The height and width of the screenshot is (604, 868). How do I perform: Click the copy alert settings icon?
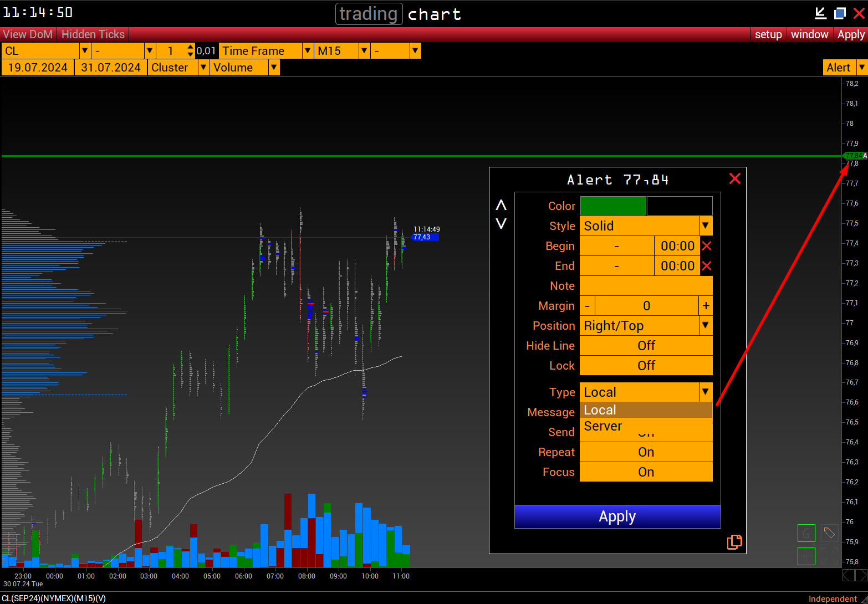(x=734, y=542)
